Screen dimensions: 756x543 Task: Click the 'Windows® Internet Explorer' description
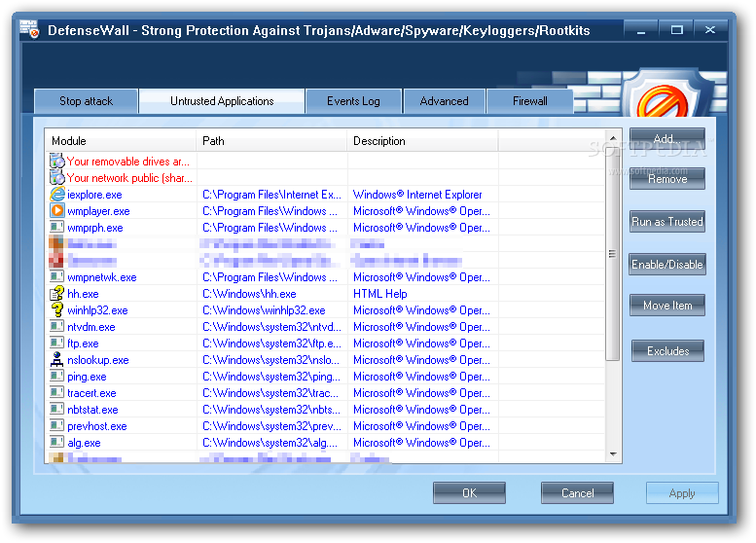pyautogui.click(x=417, y=195)
